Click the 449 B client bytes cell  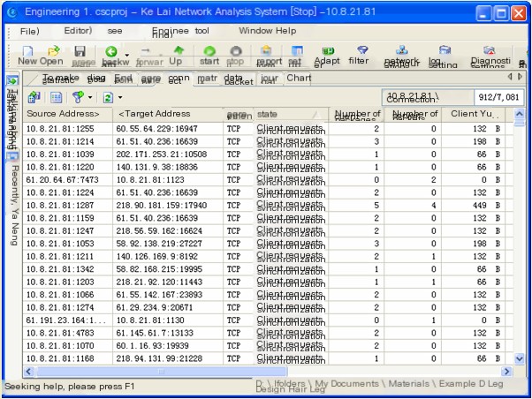point(474,206)
